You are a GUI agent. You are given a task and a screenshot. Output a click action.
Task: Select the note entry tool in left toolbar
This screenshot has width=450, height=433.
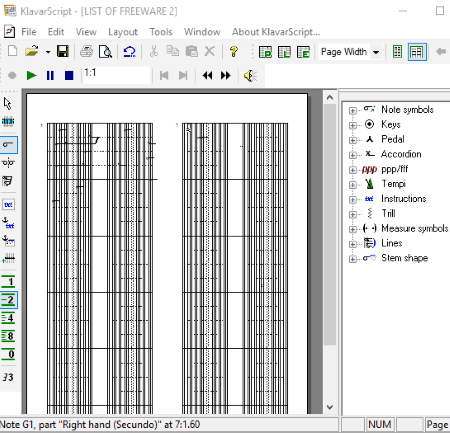(x=8, y=145)
